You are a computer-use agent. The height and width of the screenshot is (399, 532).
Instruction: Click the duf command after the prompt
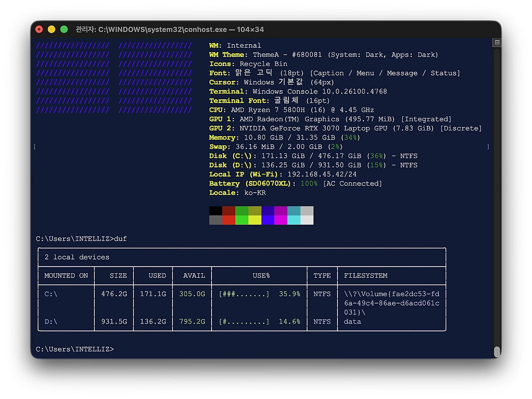[121, 238]
